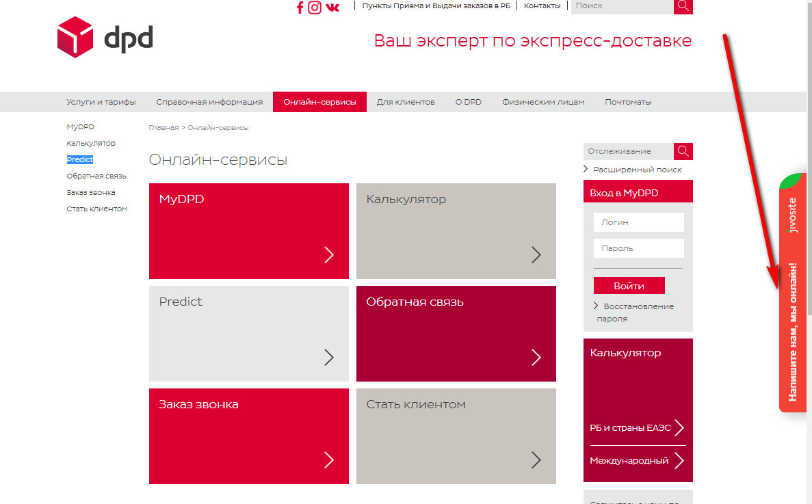Click Главная breadcrumb link

click(x=163, y=127)
